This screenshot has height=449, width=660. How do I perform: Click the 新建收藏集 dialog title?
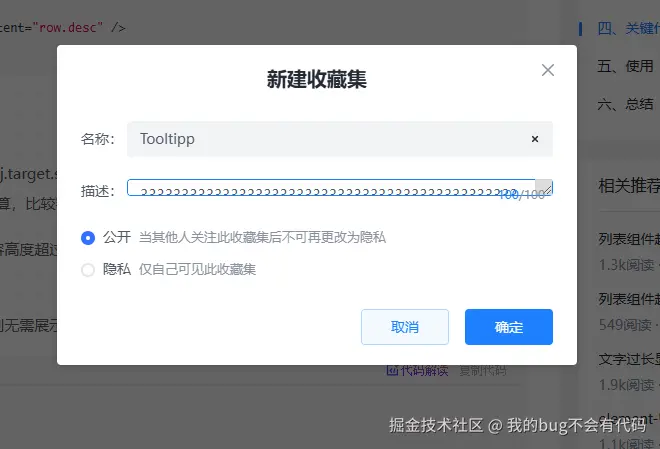(317, 79)
